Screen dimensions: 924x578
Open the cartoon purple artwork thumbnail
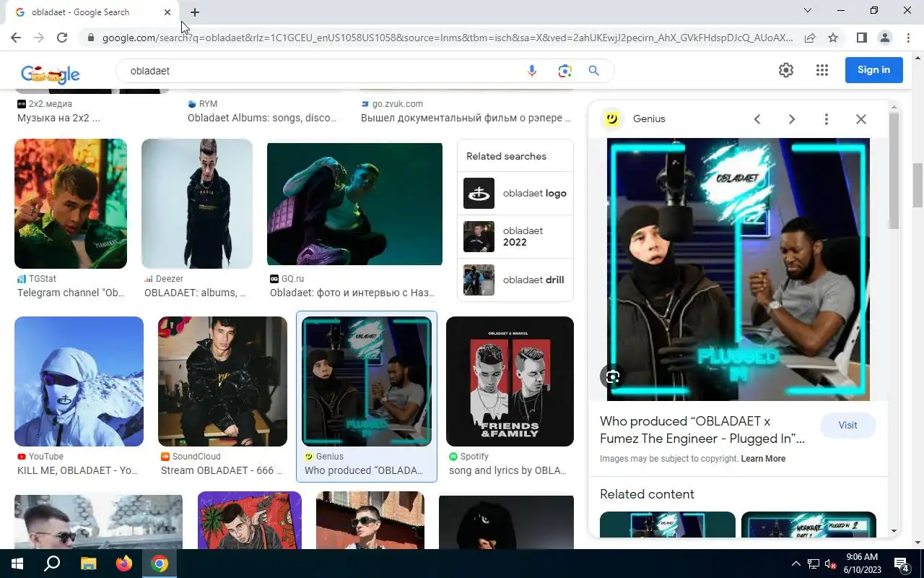249,520
